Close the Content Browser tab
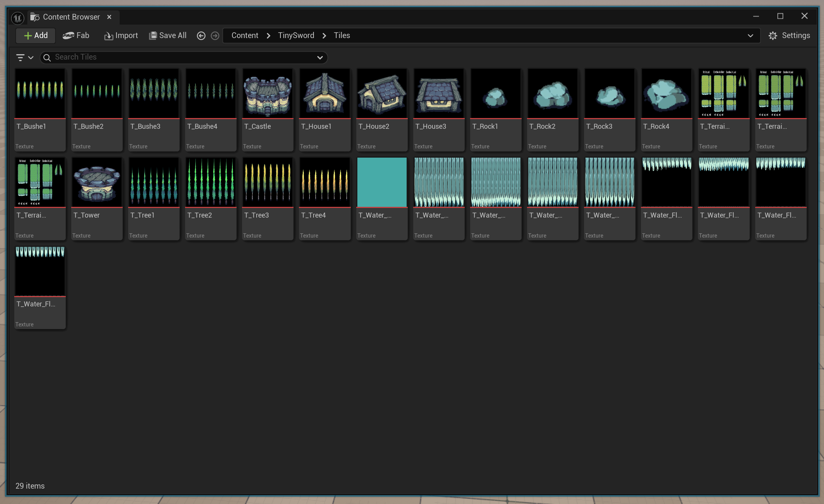Screen dimensions: 824x504 pos(109,17)
